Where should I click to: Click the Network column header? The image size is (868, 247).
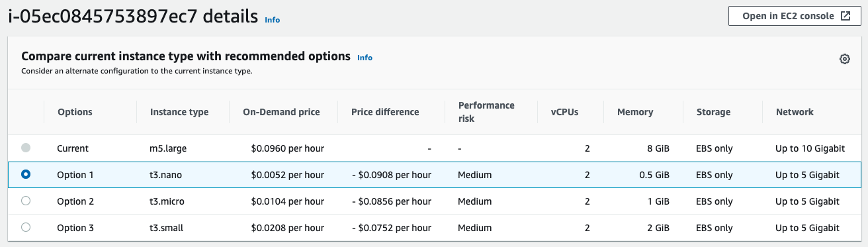coord(795,112)
